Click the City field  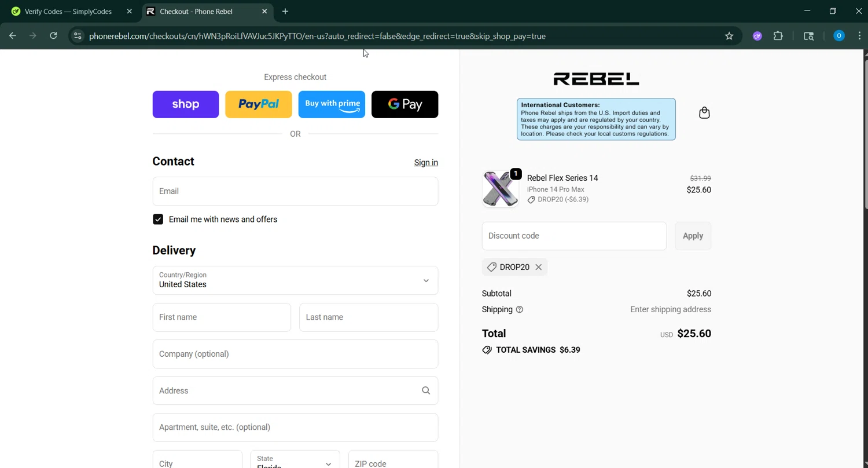coord(197,461)
